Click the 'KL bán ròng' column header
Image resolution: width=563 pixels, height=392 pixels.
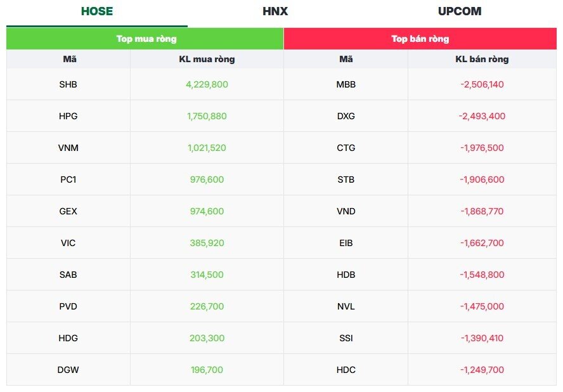point(482,59)
